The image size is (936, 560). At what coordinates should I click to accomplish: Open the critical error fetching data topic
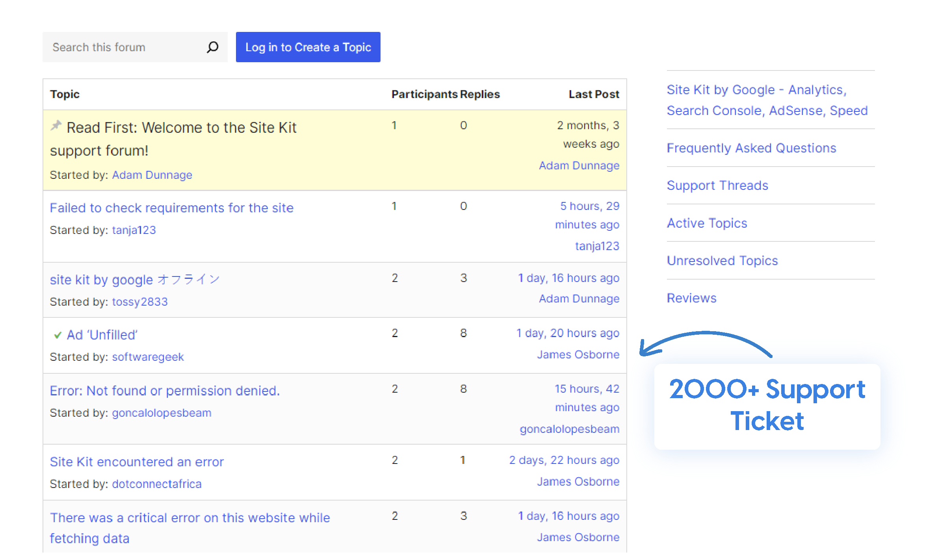coord(189,518)
